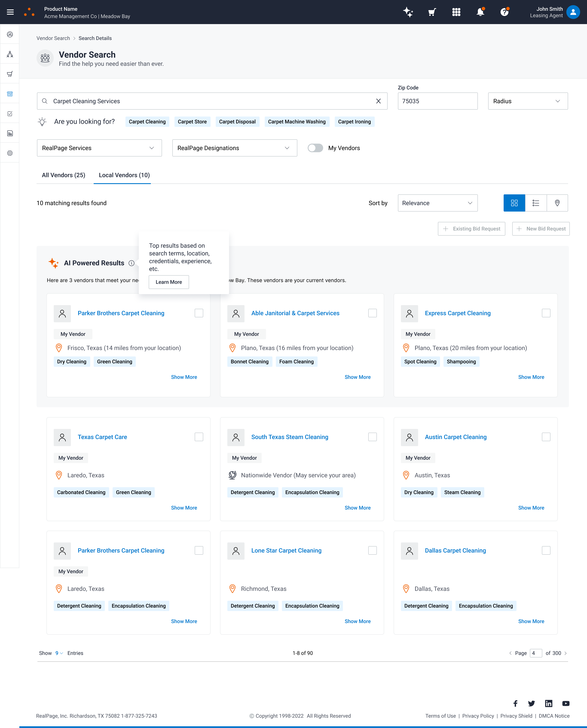Open reports chart icon in sidebar
Image resolution: width=587 pixels, height=728 pixels.
[x=10, y=133]
